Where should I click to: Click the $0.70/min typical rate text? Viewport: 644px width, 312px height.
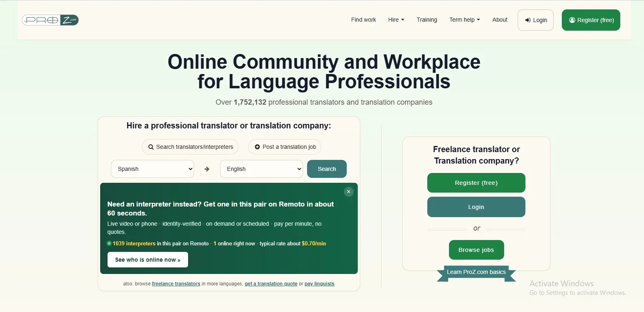(314, 243)
